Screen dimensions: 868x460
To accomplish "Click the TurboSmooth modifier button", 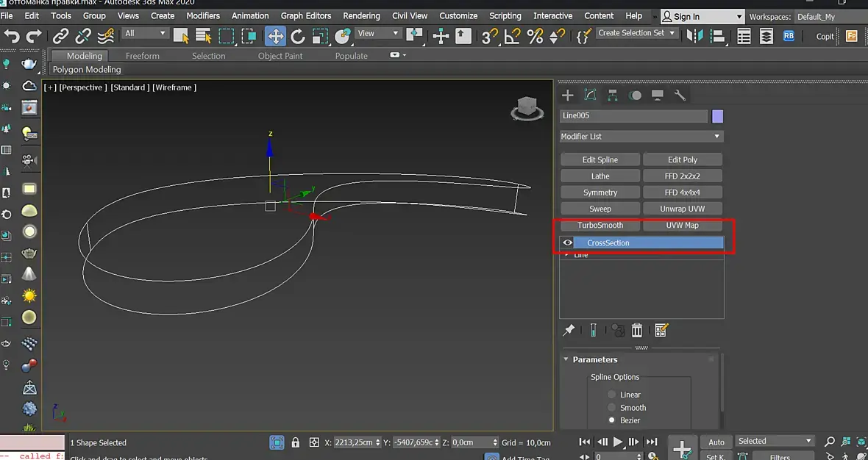I will [600, 226].
